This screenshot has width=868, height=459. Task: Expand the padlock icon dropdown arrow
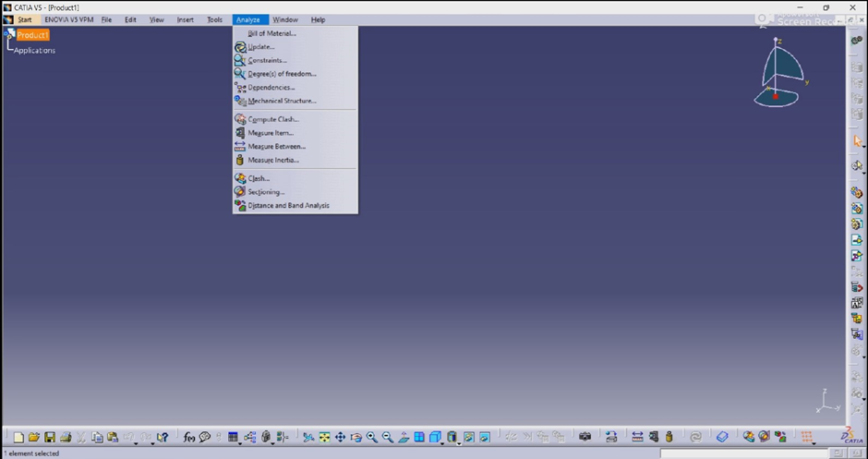click(x=272, y=444)
